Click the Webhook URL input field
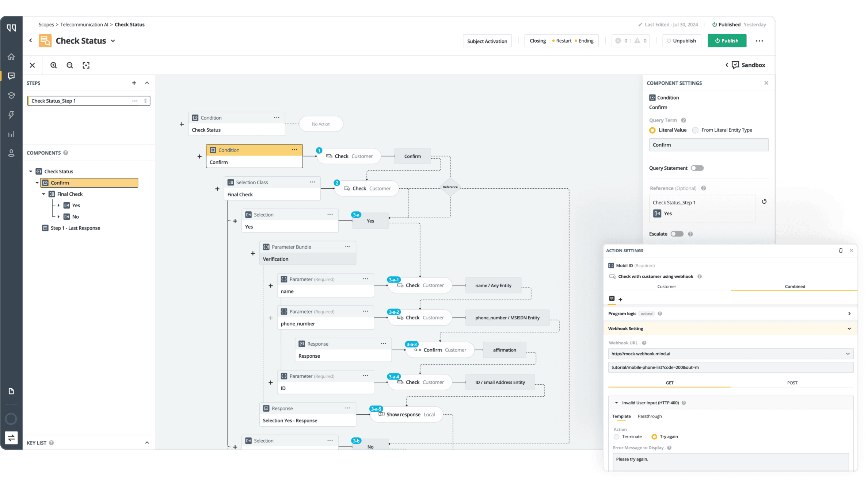The width and height of the screenshot is (868, 496). [730, 353]
